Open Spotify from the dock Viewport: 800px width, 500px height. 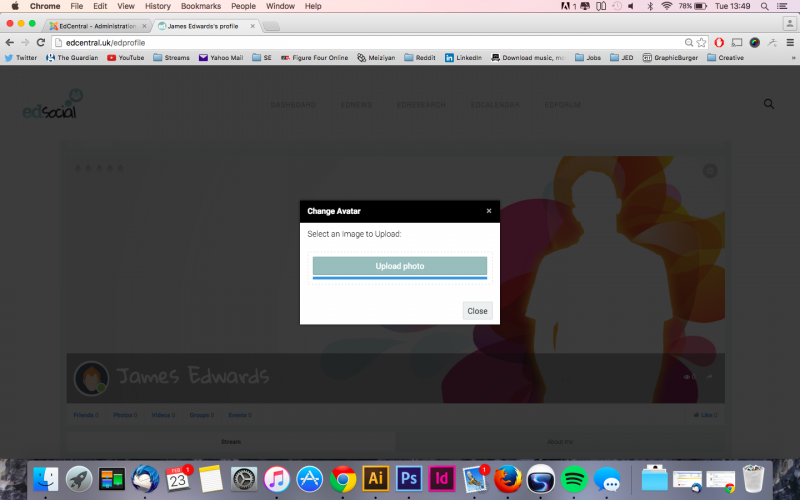(x=573, y=478)
